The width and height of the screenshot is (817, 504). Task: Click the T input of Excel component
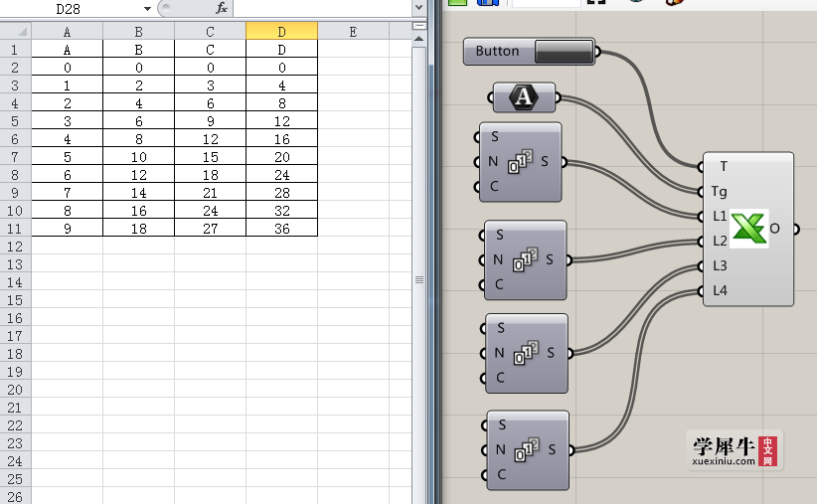coord(724,166)
